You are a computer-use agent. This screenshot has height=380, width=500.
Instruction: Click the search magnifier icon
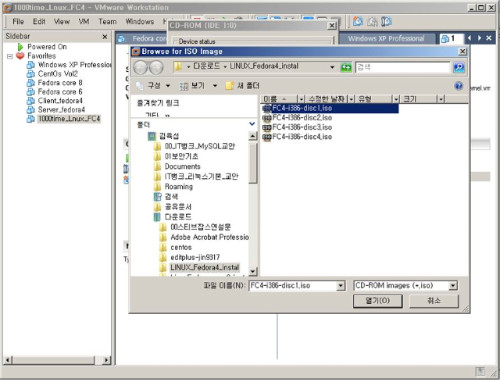(x=459, y=67)
